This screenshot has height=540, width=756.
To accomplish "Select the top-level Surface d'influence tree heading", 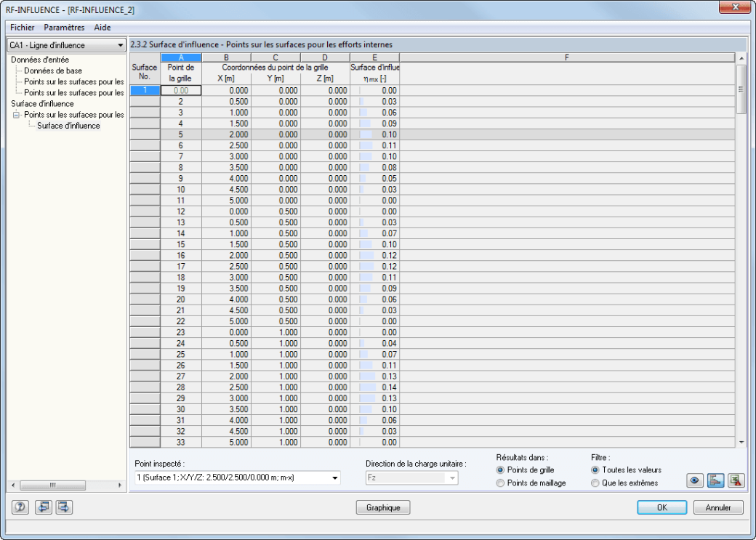I will pyautogui.click(x=42, y=104).
